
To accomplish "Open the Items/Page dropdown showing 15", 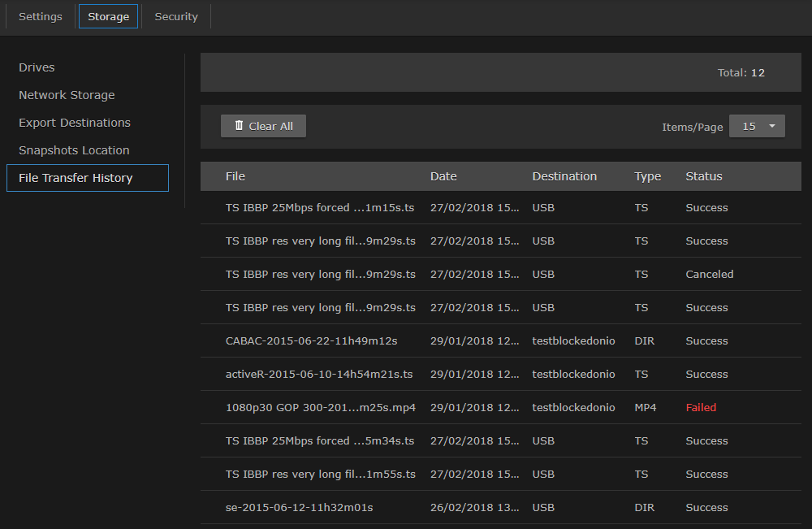I will coord(757,126).
